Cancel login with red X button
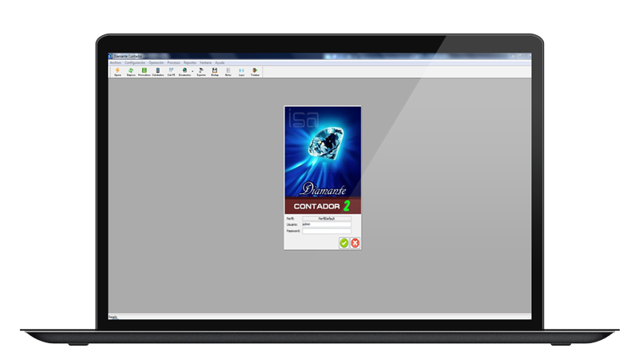 tap(355, 243)
